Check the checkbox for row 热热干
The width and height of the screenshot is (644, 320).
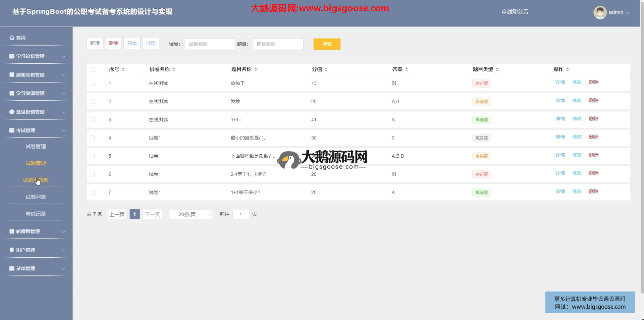click(93, 84)
